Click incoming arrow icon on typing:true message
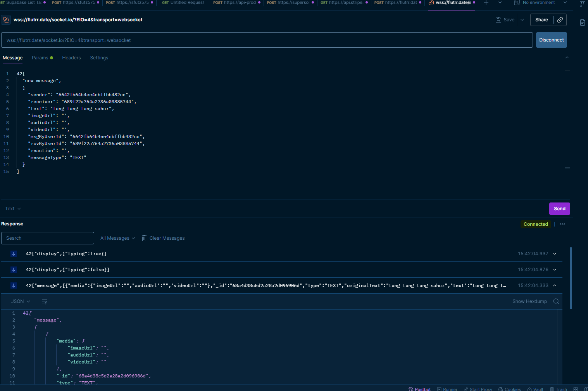588x391 pixels. 14,254
